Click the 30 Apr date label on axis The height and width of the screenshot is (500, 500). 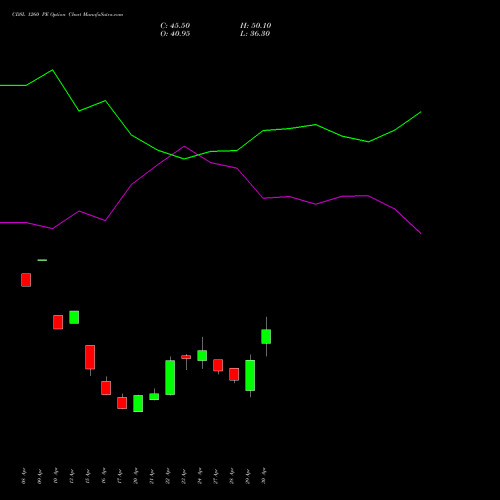pos(264,476)
